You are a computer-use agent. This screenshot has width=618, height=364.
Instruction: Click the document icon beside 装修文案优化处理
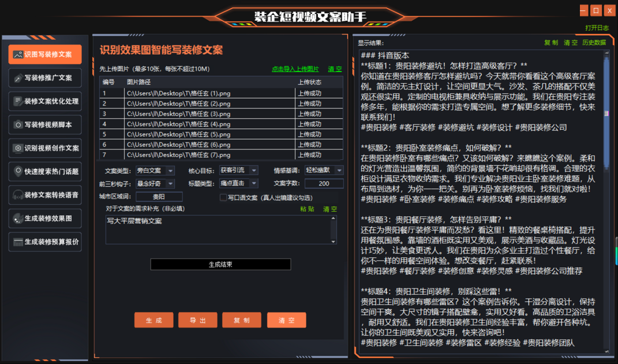(18, 102)
